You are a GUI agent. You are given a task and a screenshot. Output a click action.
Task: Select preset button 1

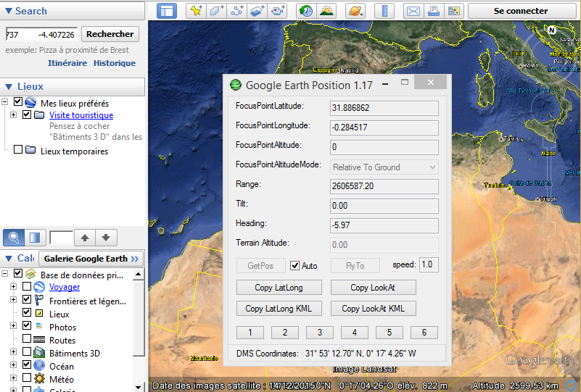[x=250, y=333]
